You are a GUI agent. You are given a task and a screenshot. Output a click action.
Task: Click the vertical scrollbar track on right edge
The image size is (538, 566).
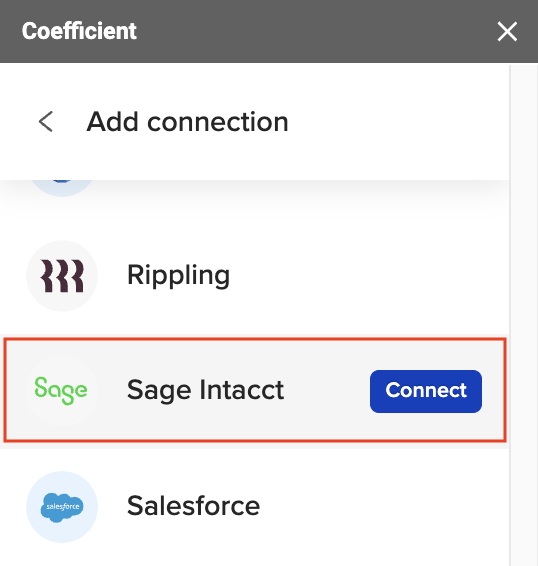(524, 314)
